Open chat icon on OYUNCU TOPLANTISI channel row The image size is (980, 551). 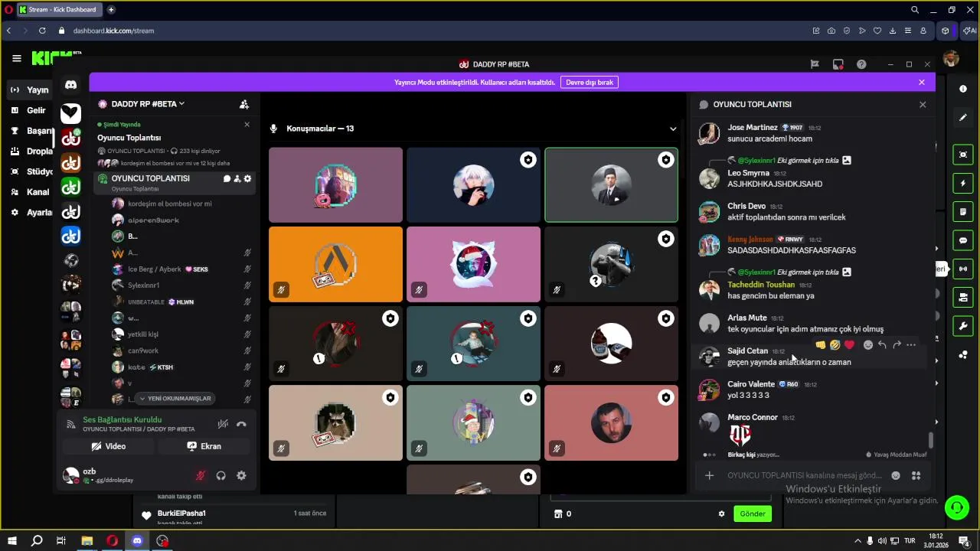(x=227, y=178)
